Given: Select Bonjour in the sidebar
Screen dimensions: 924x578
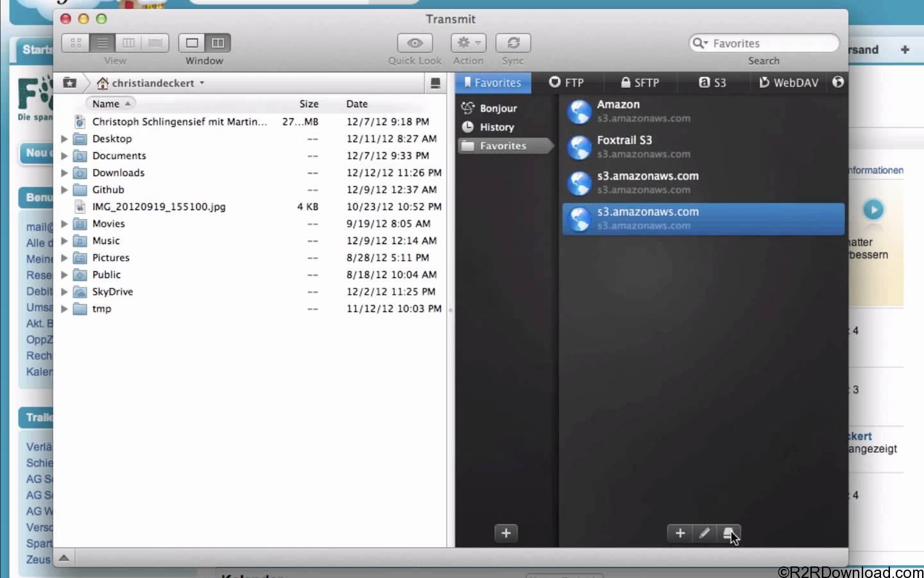Looking at the screenshot, I should 499,109.
